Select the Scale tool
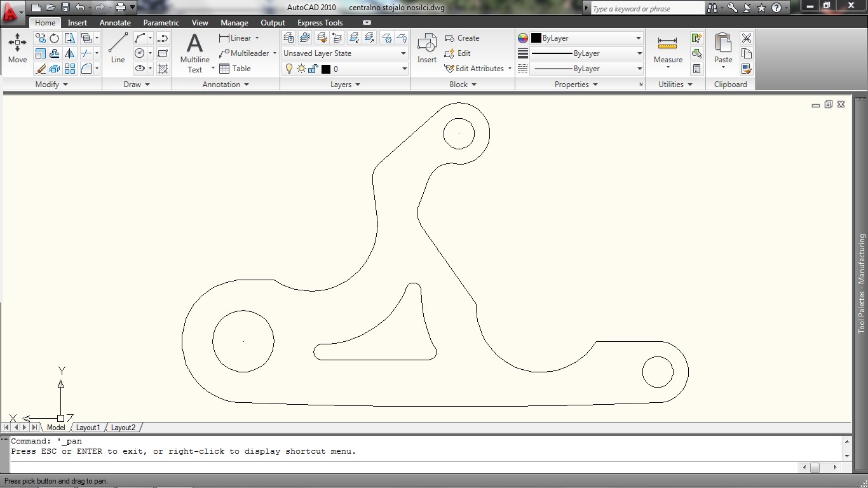 click(41, 53)
